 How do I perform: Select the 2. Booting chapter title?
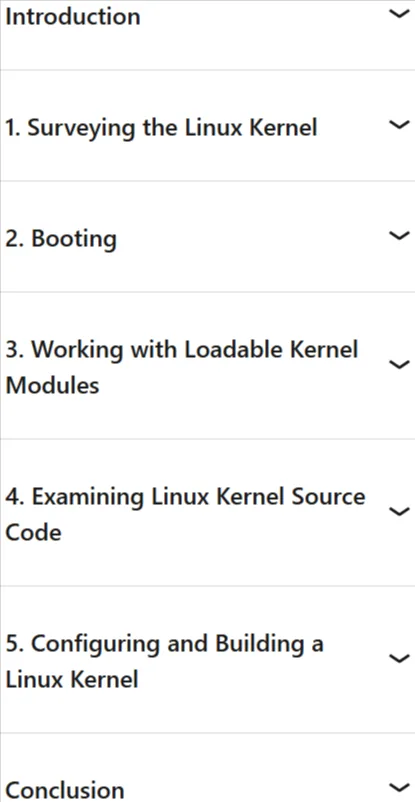[x=61, y=238]
